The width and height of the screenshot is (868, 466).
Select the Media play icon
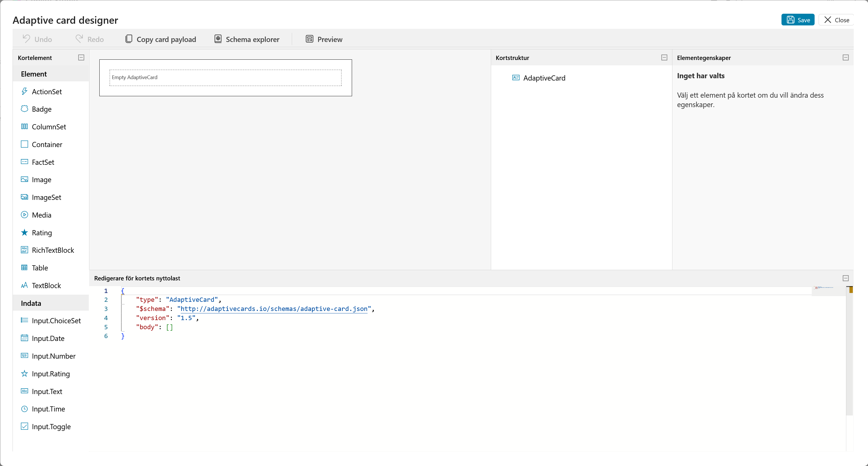[24, 215]
